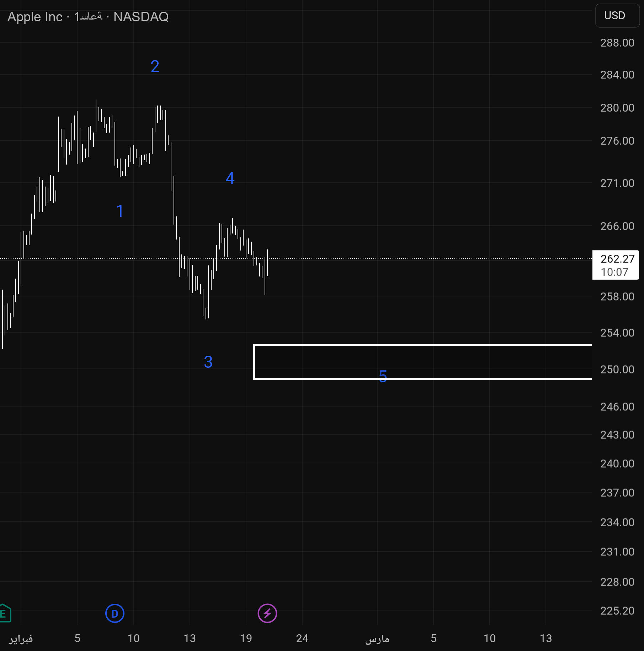This screenshot has height=651, width=644.
Task: Click 250.00 on the price axis
Action: coord(617,370)
